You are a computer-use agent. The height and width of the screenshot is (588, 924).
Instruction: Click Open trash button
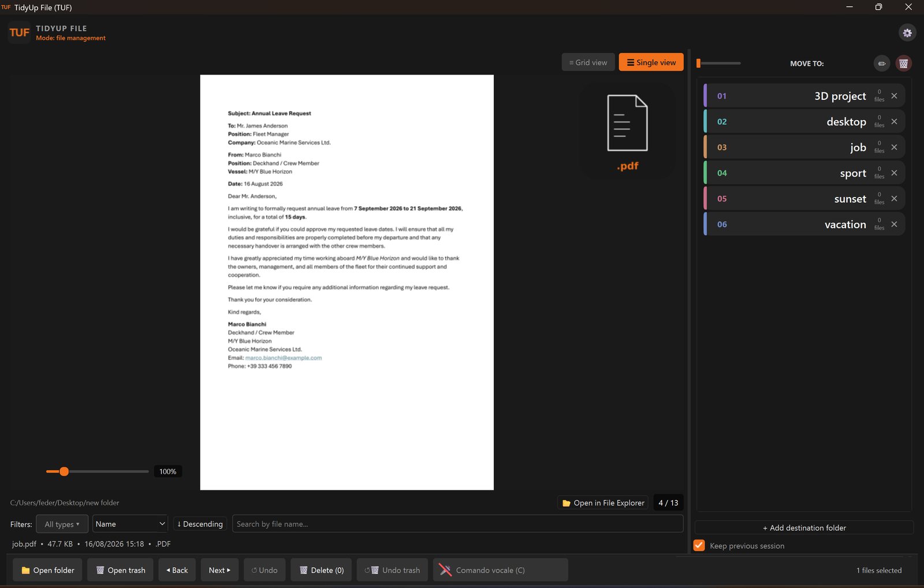tap(121, 570)
